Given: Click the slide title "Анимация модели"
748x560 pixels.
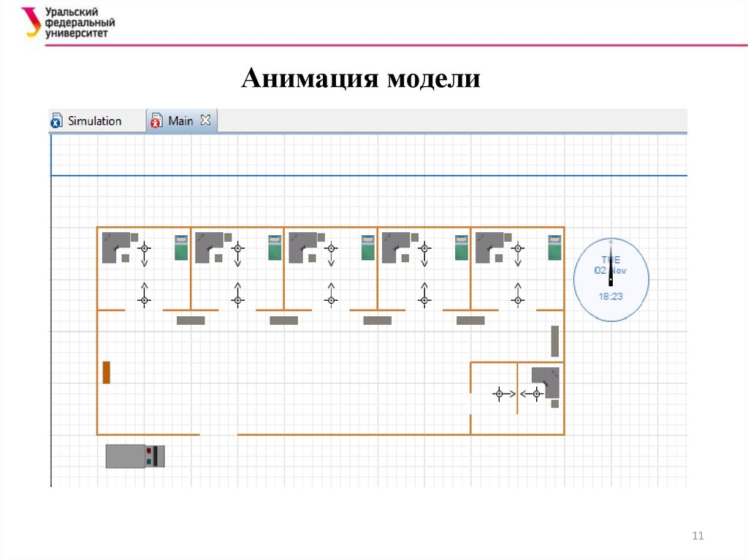Looking at the screenshot, I should [361, 78].
